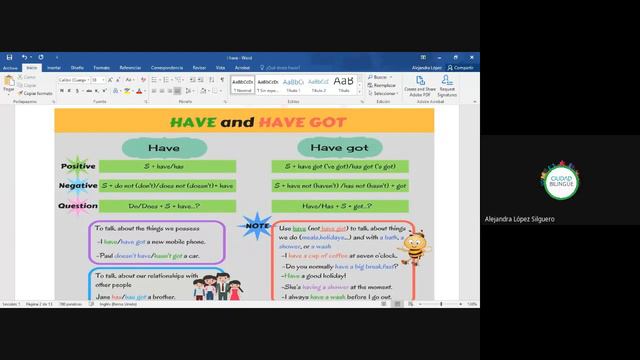Image resolution: width=640 pixels, height=360 pixels.
Task: Switch to read mode view in status bar
Action: click(384, 304)
